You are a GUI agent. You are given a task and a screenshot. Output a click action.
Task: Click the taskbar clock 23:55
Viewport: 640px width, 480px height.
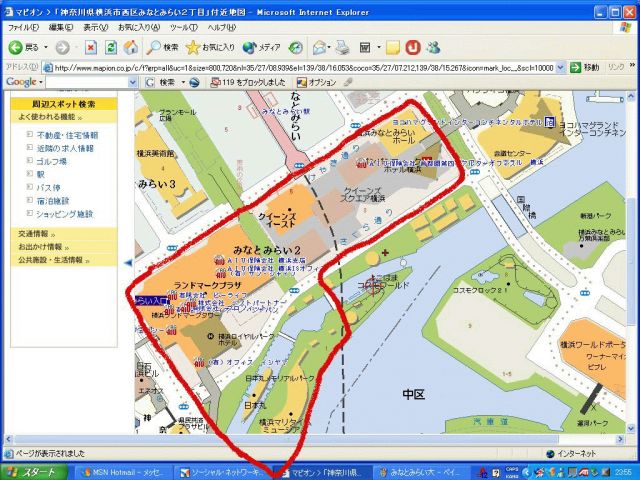click(x=624, y=473)
